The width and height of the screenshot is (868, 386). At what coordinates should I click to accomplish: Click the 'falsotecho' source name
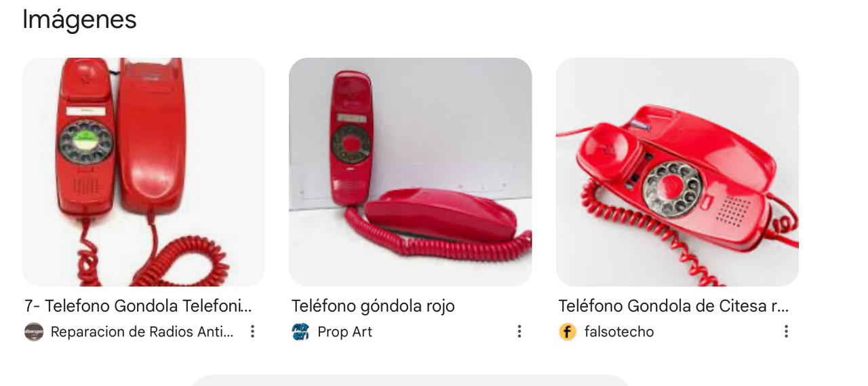click(x=619, y=332)
